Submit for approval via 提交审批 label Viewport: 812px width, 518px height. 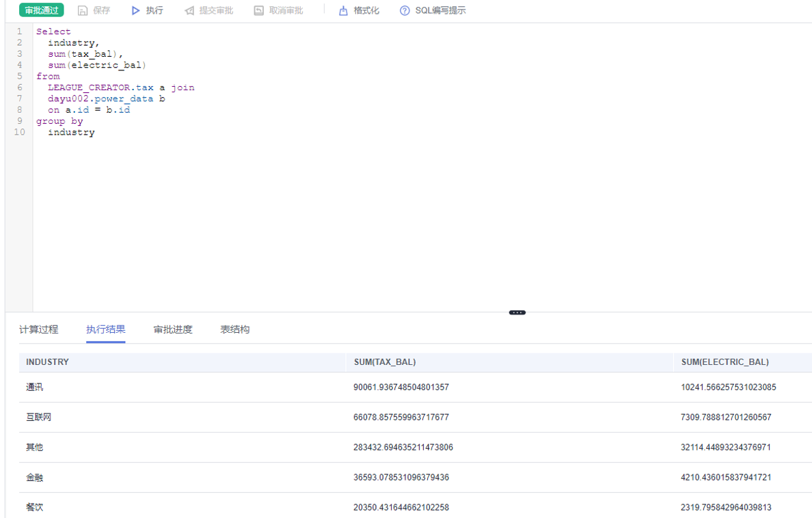point(216,10)
